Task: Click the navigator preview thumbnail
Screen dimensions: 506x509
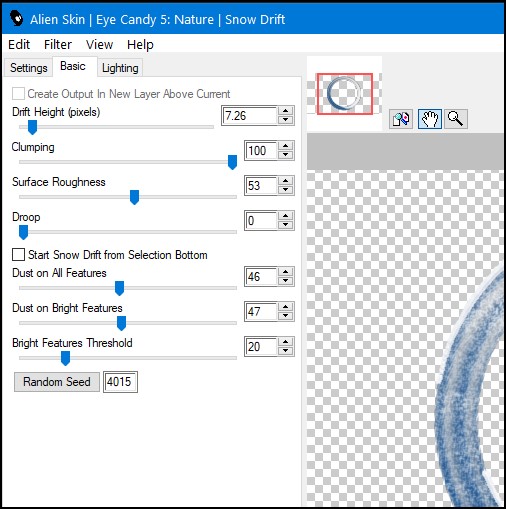Action: point(345,94)
